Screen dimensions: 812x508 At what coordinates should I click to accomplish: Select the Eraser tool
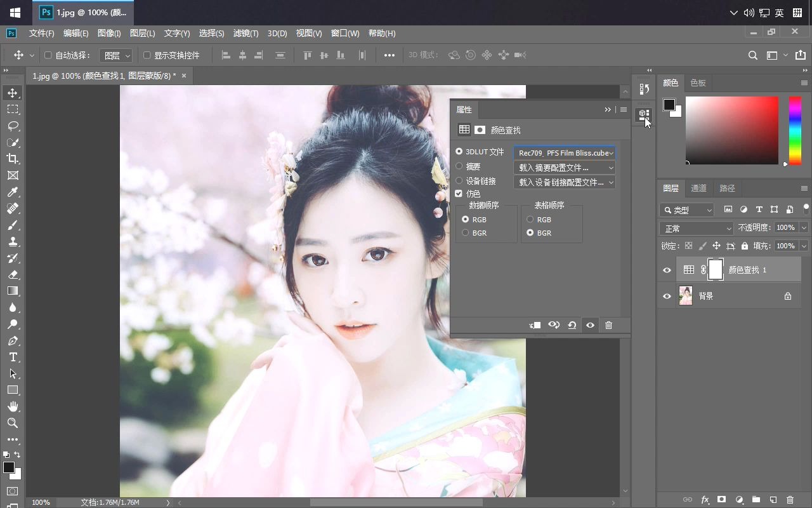(13, 274)
